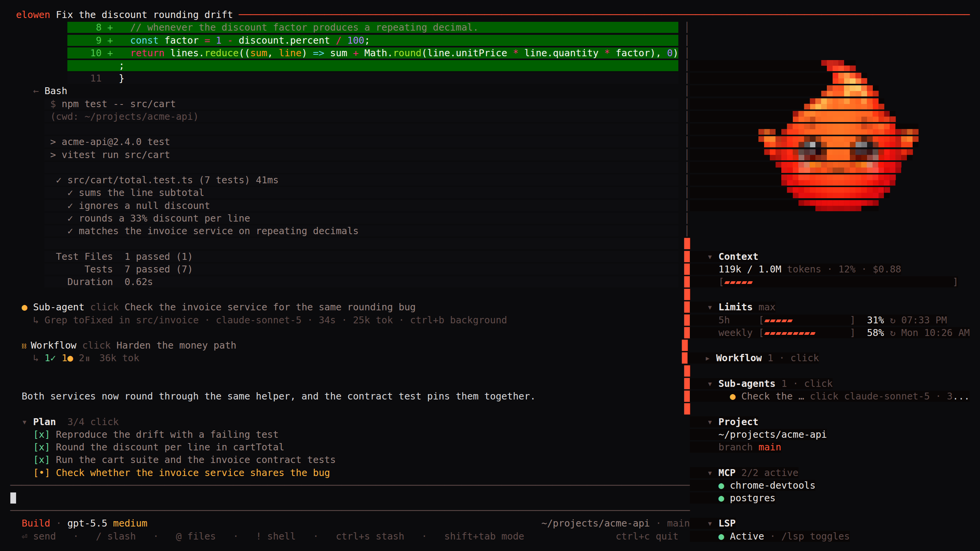Click the /lsp toggles hint
This screenshot has height=551, width=980.
click(x=815, y=536)
